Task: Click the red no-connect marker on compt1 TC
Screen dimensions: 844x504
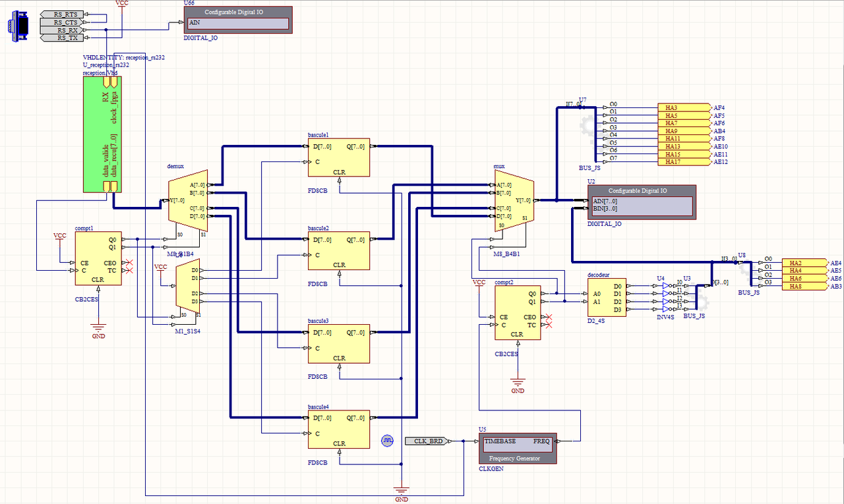Action: pyautogui.click(x=129, y=271)
